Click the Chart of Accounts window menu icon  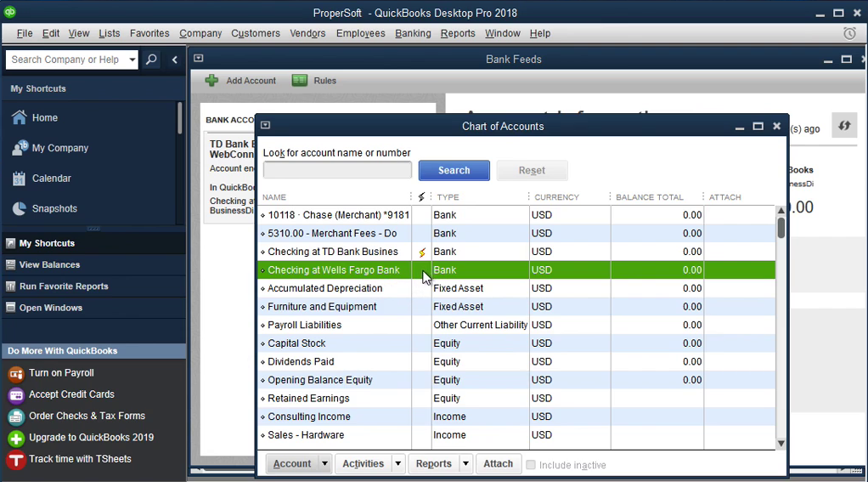pos(266,125)
